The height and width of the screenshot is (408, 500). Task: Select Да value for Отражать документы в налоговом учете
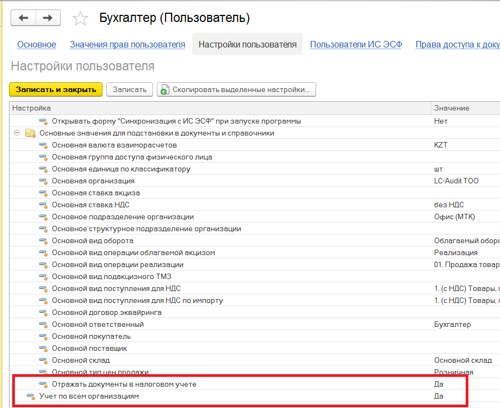438,384
